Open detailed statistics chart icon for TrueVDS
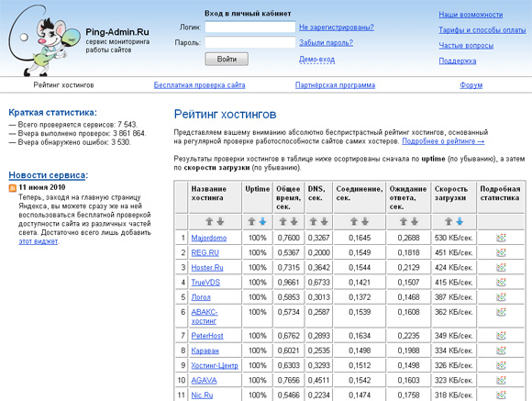The height and width of the screenshot is (401, 532). click(501, 282)
